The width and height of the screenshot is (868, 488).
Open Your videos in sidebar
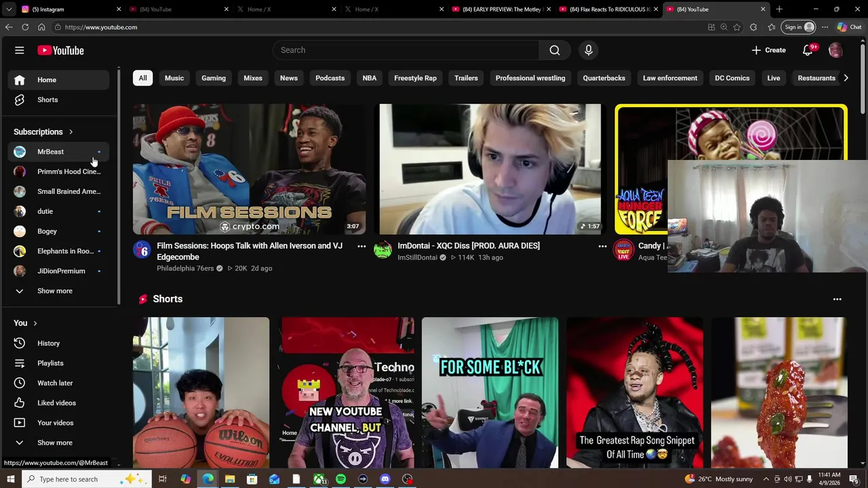(58, 423)
